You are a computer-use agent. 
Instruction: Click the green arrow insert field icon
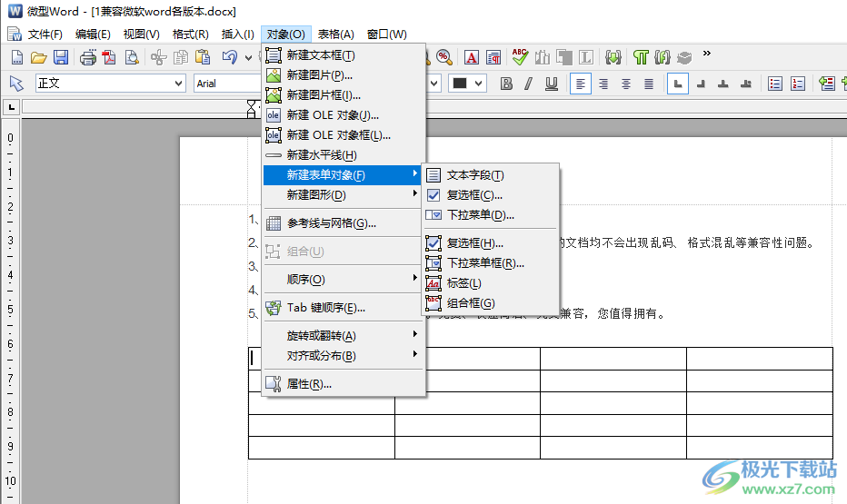[x=613, y=57]
